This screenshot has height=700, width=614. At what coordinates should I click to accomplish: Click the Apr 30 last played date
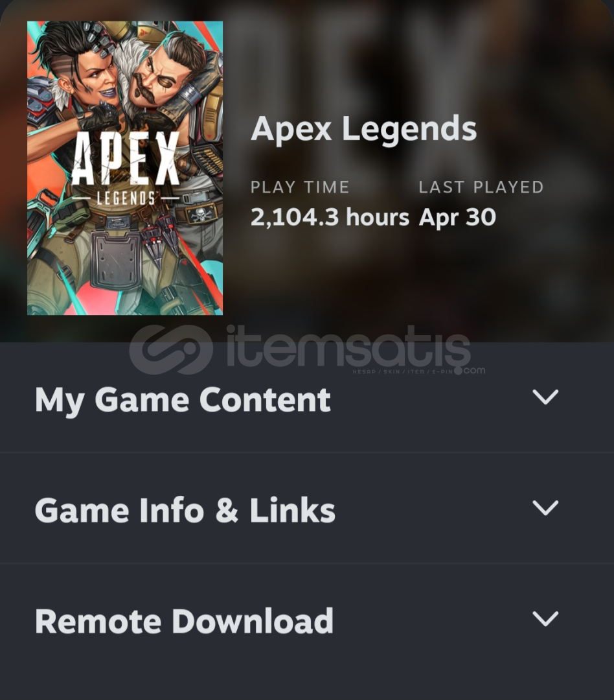[x=457, y=218]
